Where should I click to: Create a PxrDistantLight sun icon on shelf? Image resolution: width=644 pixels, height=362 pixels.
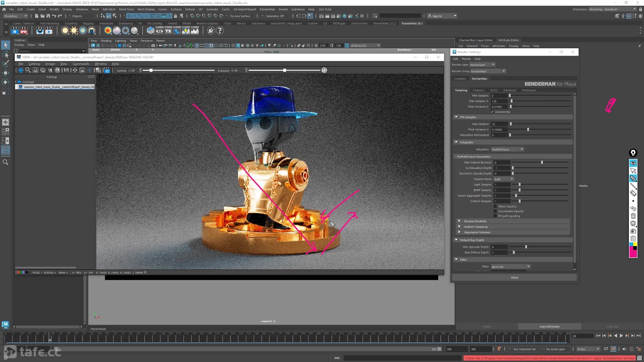click(x=74, y=31)
